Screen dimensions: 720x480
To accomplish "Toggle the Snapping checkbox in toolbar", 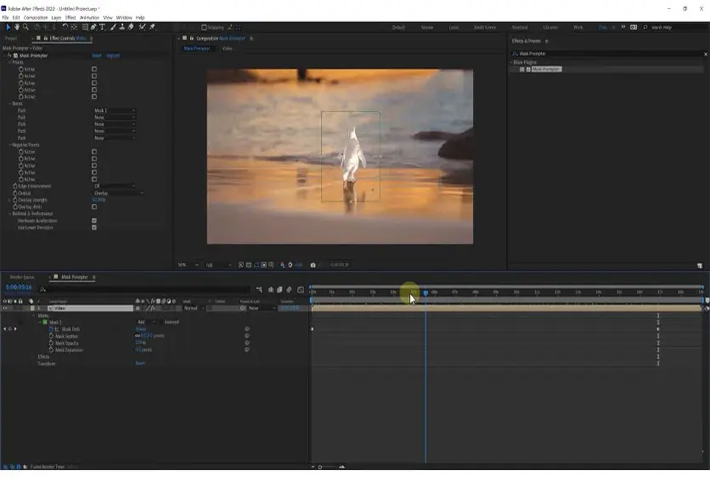I will (x=204, y=28).
